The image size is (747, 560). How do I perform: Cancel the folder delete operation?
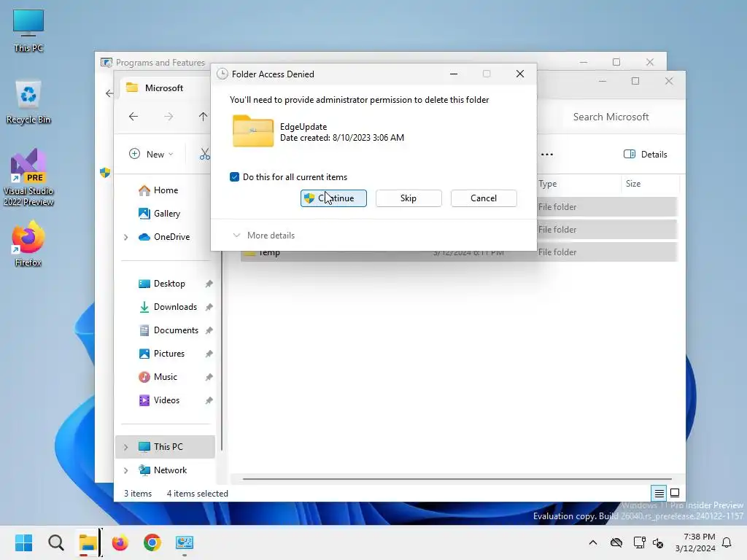click(484, 198)
